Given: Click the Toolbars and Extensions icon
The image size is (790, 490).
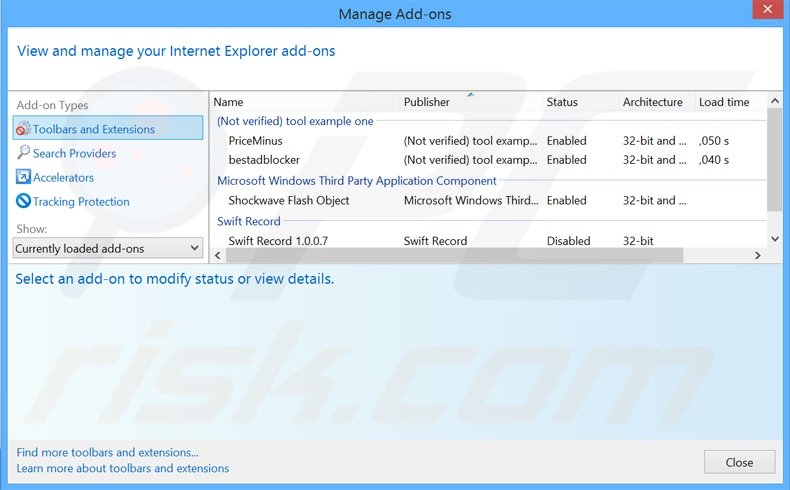Looking at the screenshot, I should pos(24,129).
